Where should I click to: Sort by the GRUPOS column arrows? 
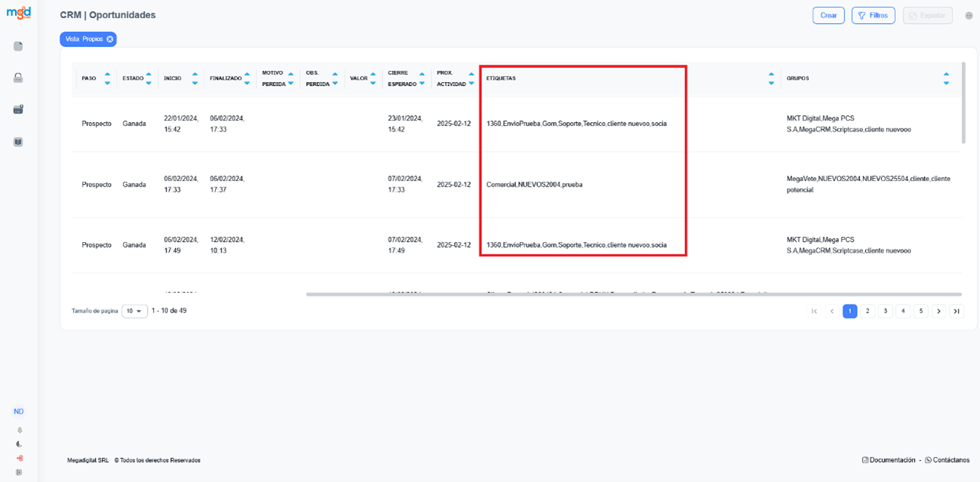(x=946, y=78)
